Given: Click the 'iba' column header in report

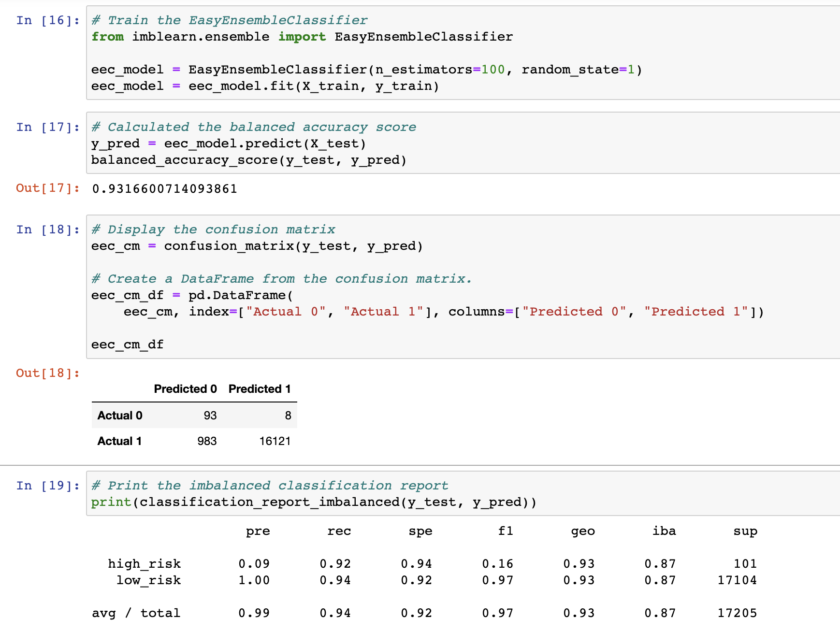Looking at the screenshot, I should (664, 531).
